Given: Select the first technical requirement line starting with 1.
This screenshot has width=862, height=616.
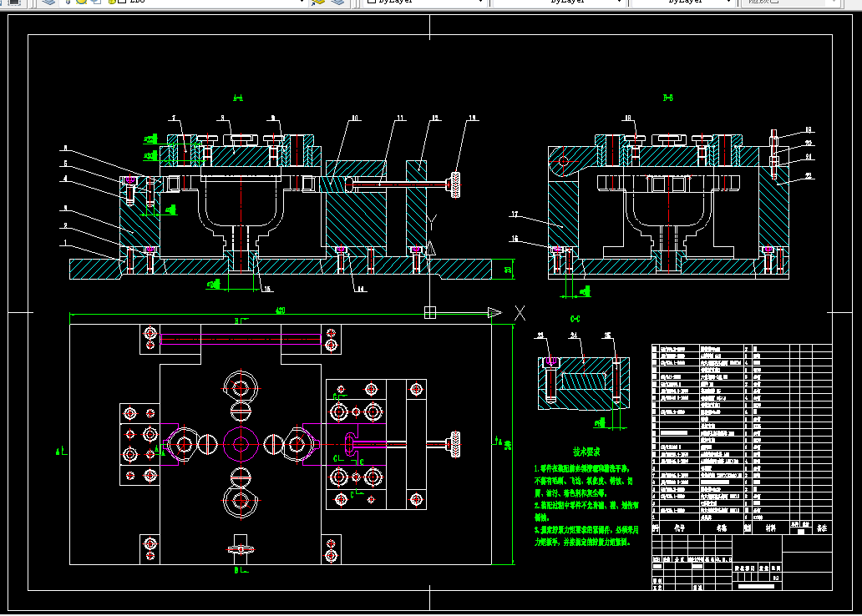Looking at the screenshot, I should (x=581, y=469).
